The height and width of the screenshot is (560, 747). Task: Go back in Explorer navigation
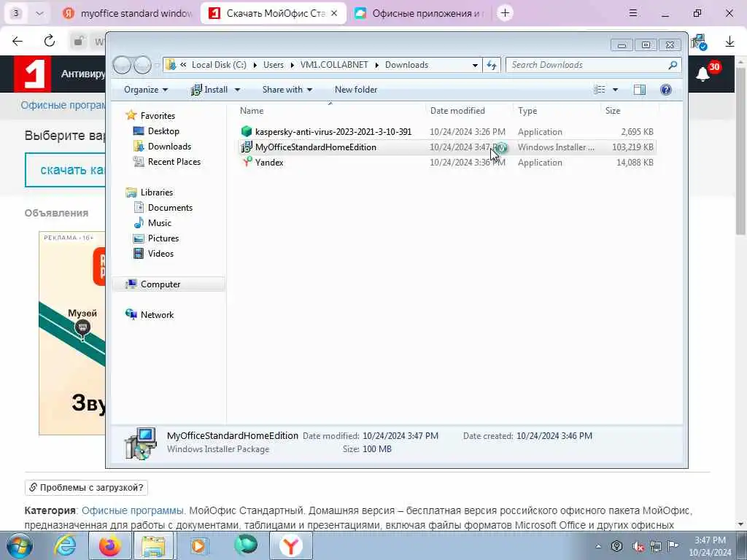coord(122,65)
